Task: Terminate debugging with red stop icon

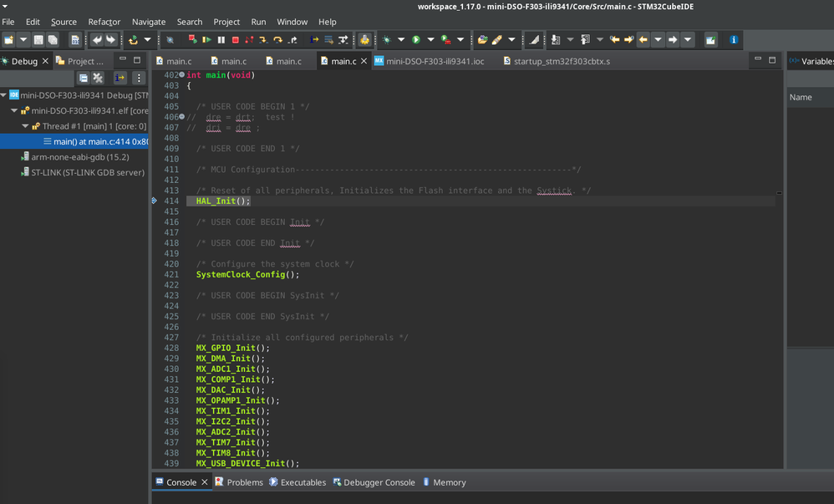Action: 235,40
